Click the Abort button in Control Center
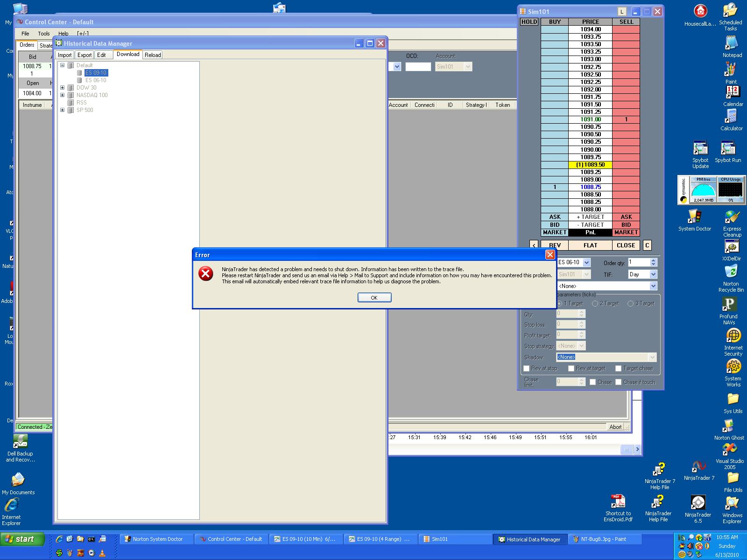Image resolution: width=747 pixels, height=560 pixels. [x=615, y=427]
